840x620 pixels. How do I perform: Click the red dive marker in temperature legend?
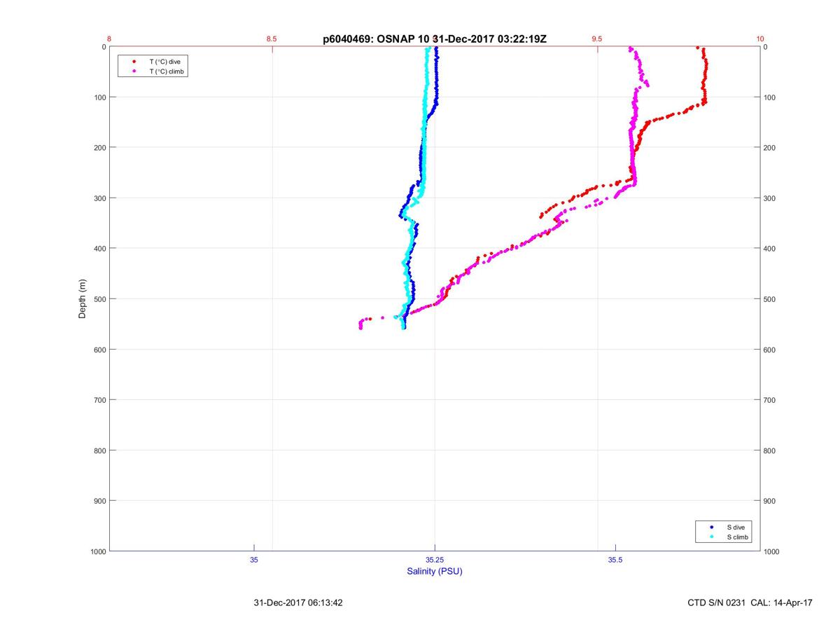pos(134,62)
